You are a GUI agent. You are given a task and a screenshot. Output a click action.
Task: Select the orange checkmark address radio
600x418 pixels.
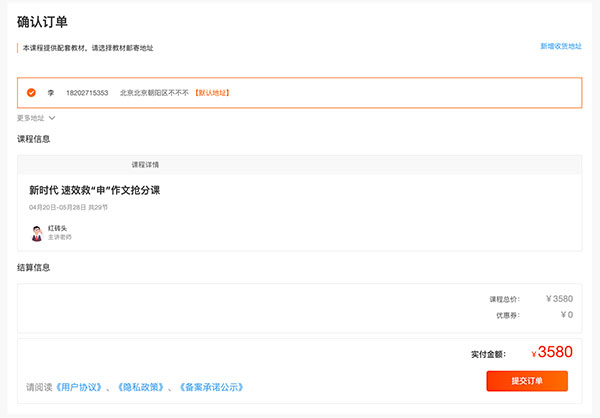click(x=31, y=93)
